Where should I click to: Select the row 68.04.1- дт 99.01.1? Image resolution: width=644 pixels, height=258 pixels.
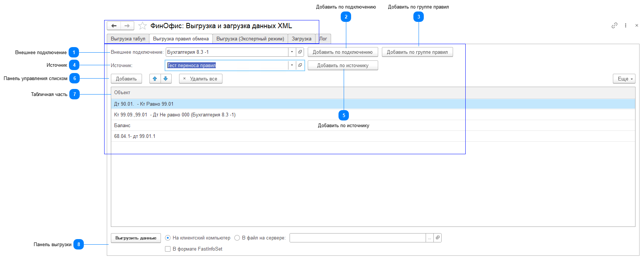[373, 136]
